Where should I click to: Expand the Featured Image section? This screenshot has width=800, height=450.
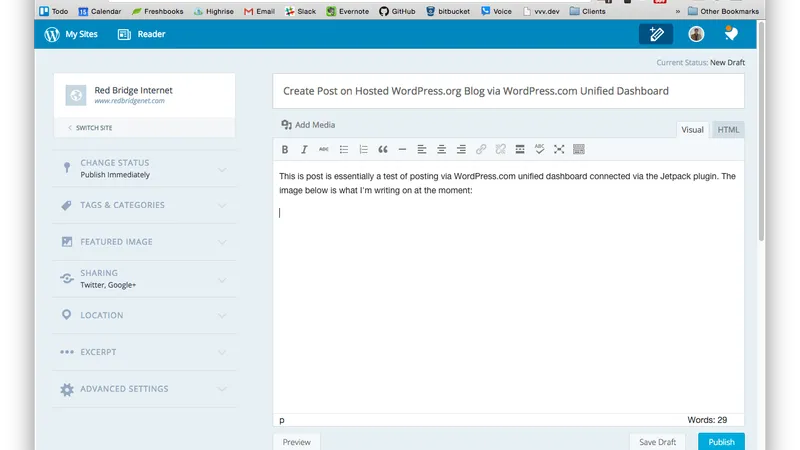(144, 242)
